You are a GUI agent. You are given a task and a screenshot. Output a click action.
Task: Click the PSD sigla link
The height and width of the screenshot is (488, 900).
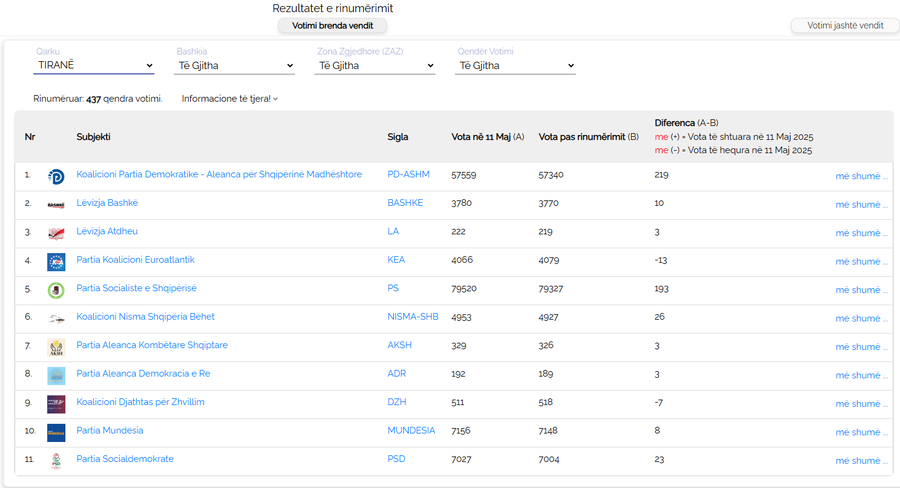[x=396, y=459]
